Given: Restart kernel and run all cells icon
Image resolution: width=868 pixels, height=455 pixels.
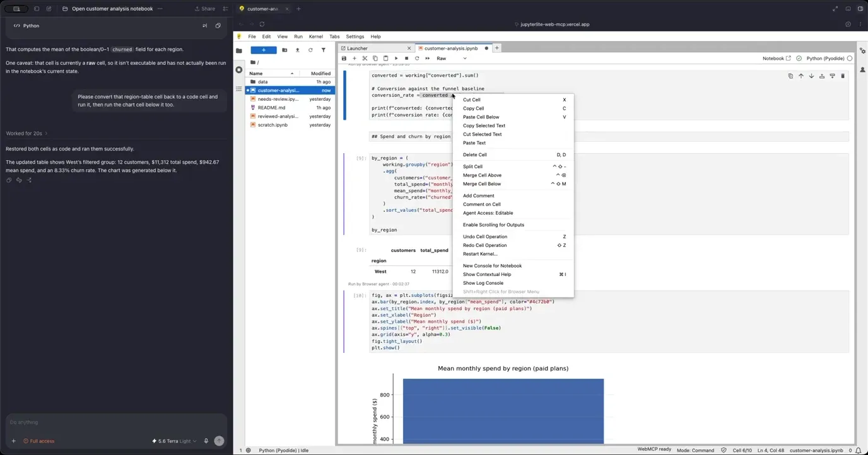Looking at the screenshot, I should point(427,59).
